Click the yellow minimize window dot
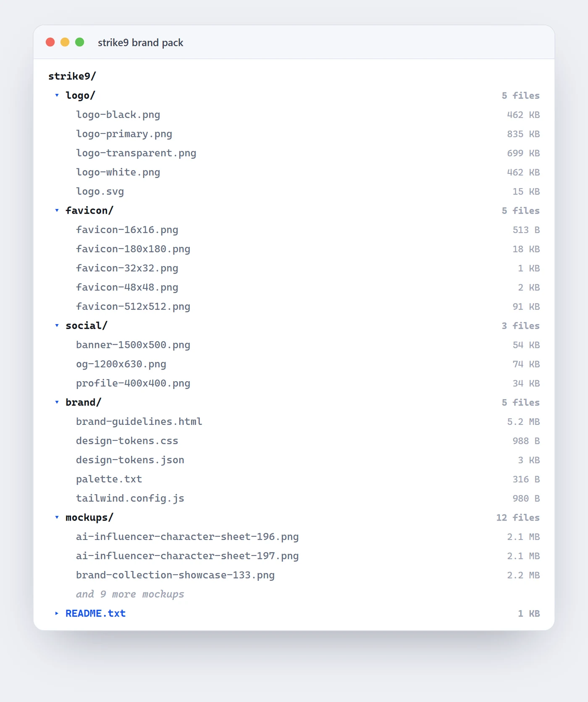Image resolution: width=588 pixels, height=702 pixels. pyautogui.click(x=65, y=42)
